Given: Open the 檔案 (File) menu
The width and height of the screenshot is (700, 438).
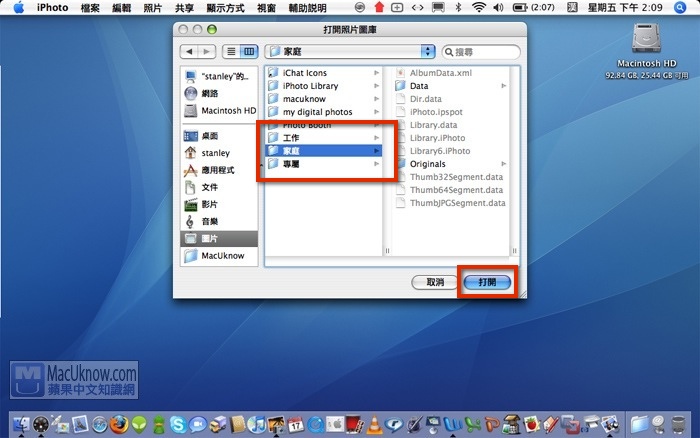Looking at the screenshot, I should click(90, 8).
